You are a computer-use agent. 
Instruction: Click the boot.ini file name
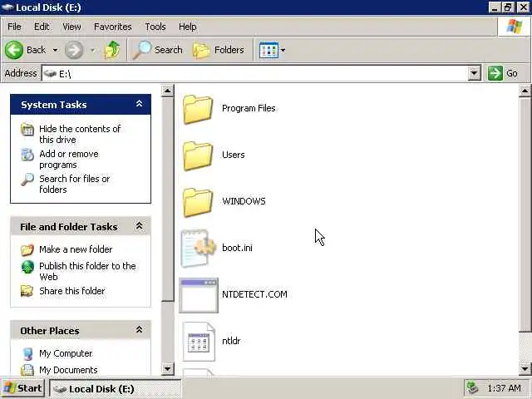237,248
